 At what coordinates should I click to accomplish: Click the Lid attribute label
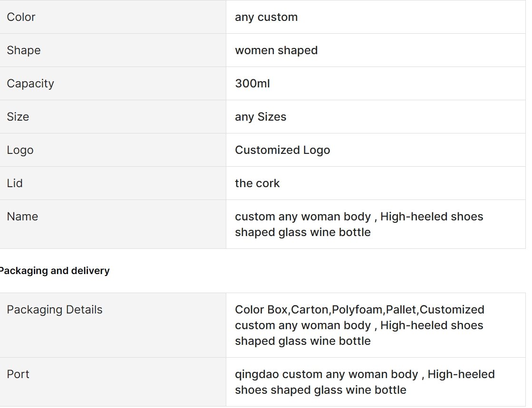[x=15, y=183]
